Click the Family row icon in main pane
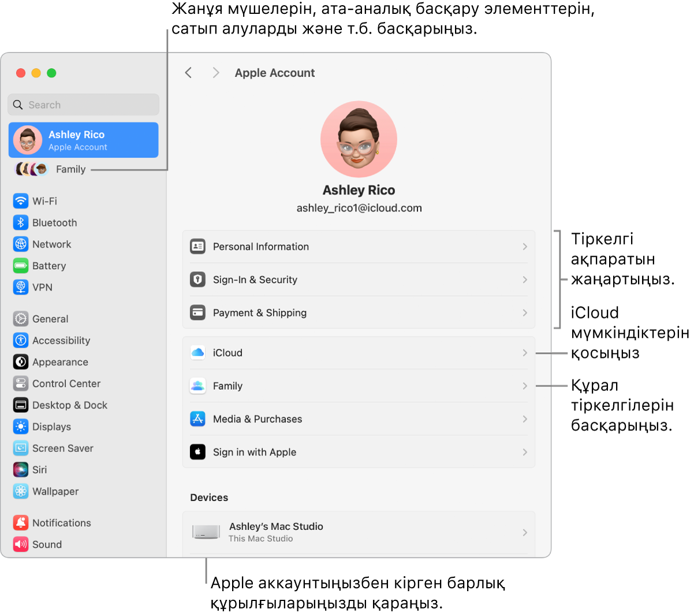This screenshot has height=616, width=694. coord(197,386)
